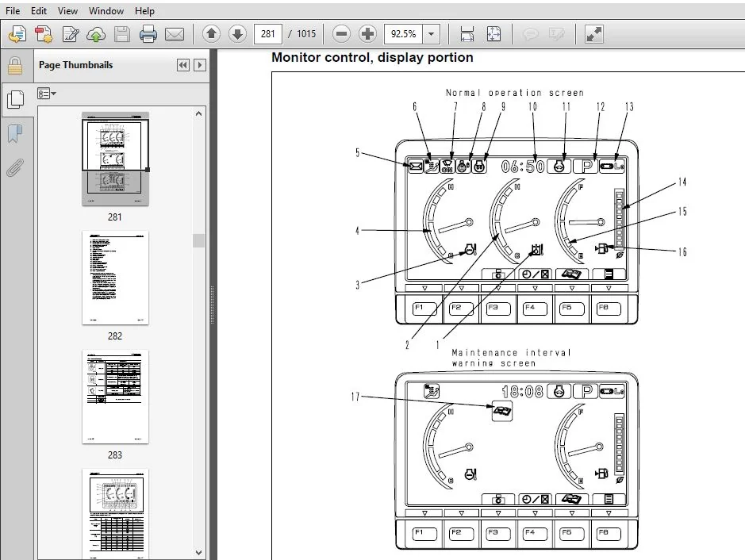Screen dimensions: 745x560
Task: Print the document with printer icon
Action: coord(148,34)
